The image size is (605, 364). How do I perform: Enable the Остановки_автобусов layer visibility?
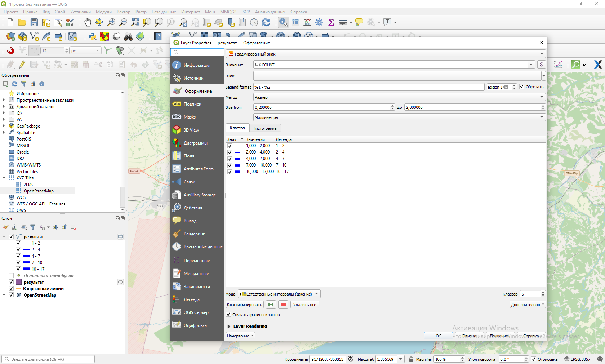pos(11,276)
